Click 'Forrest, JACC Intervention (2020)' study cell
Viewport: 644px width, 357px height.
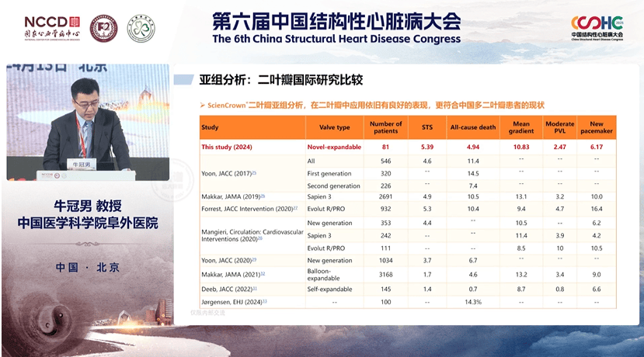(x=249, y=209)
